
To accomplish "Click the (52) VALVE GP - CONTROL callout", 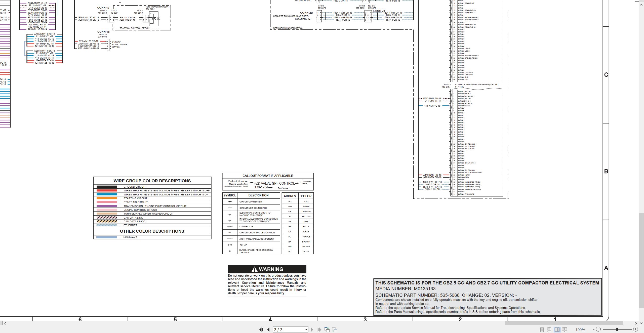I will click(274, 183).
